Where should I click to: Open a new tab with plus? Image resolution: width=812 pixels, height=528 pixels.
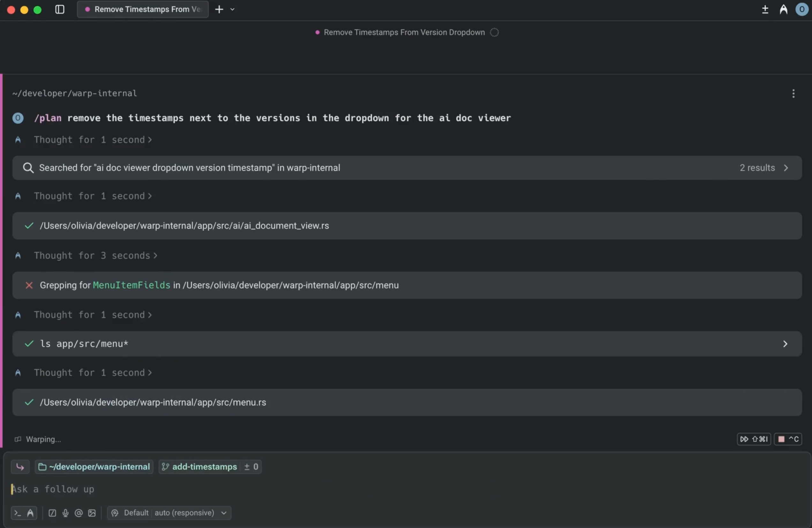pyautogui.click(x=219, y=9)
